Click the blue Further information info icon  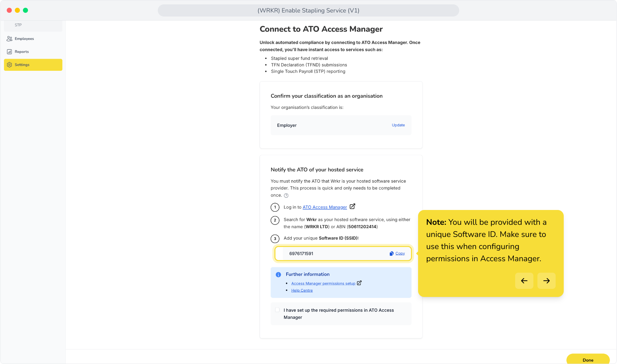click(278, 275)
